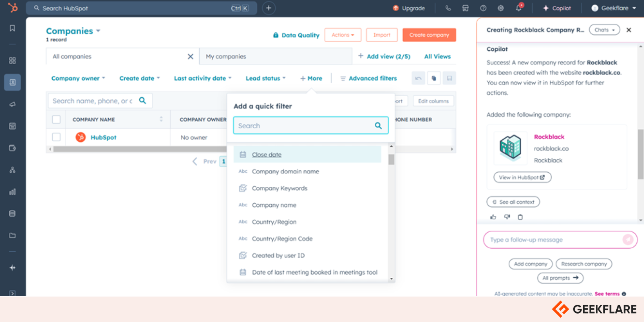Open the content sidebar icon
This screenshot has width=644, height=322.
coord(12,126)
